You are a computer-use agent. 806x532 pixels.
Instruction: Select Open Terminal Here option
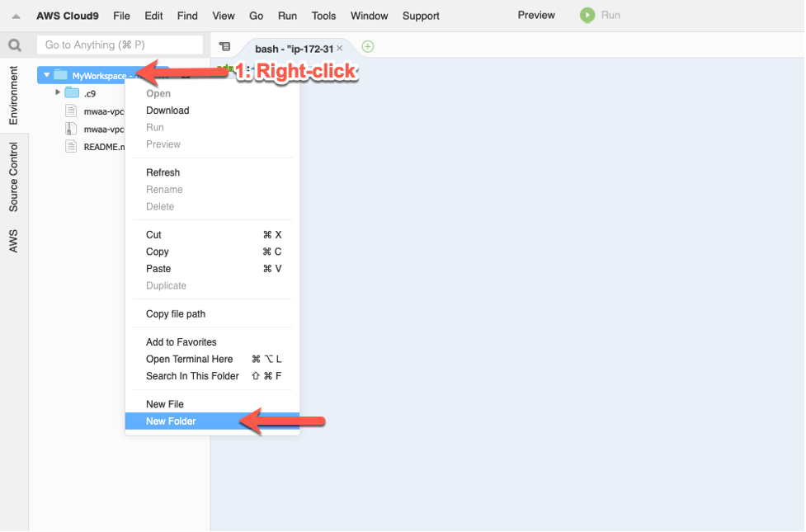click(190, 359)
